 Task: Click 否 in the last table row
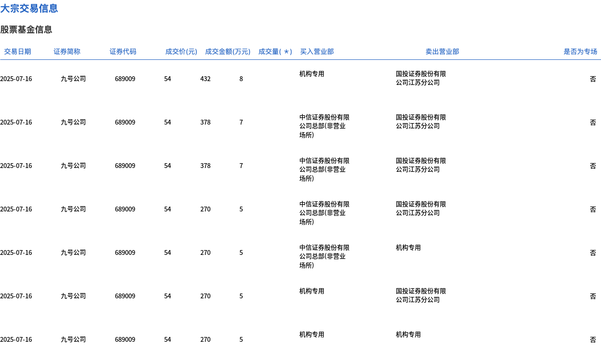[593, 339]
